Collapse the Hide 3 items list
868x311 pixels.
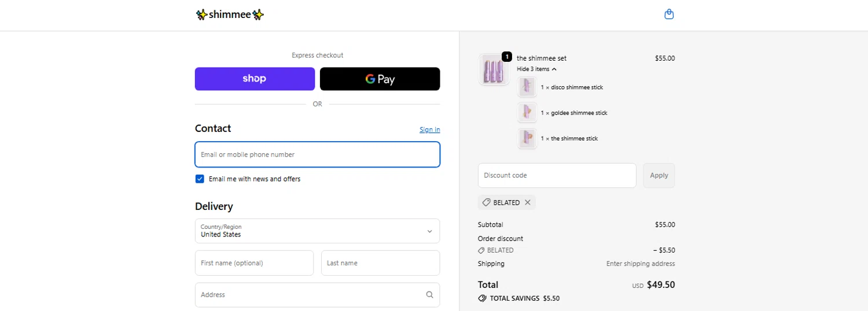click(536, 69)
